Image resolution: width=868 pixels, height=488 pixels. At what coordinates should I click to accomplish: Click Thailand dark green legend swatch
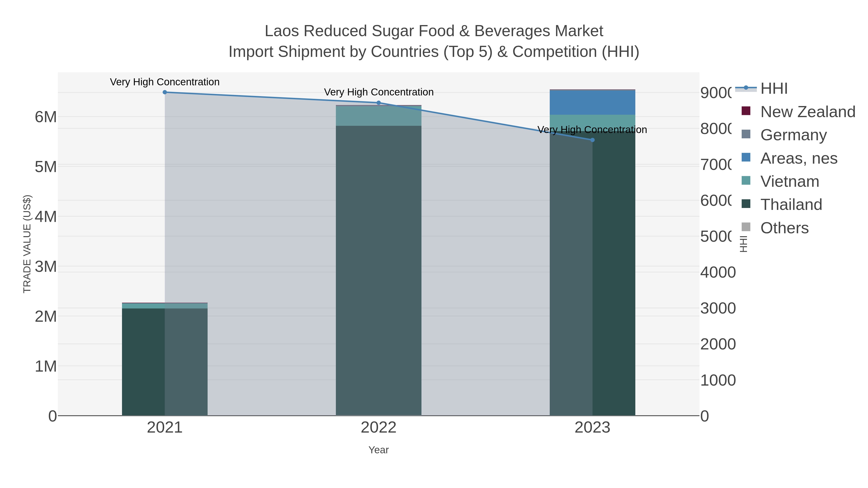746,204
